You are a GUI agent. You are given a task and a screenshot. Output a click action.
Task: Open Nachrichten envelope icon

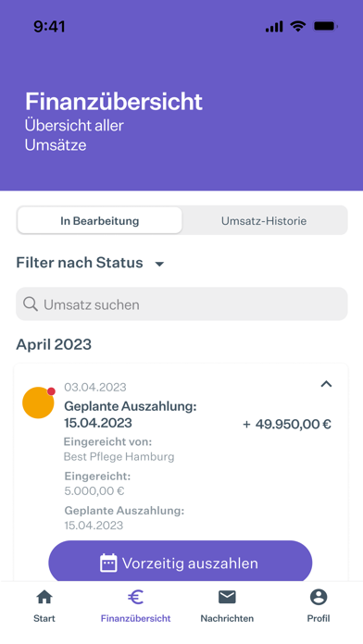[x=227, y=597]
